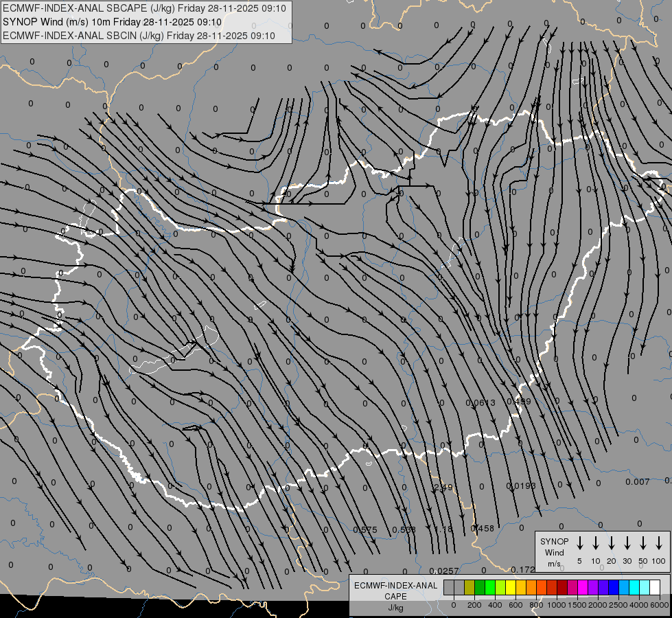Click the 0.172 value on the map
The width and height of the screenshot is (672, 618).
pyautogui.click(x=523, y=570)
